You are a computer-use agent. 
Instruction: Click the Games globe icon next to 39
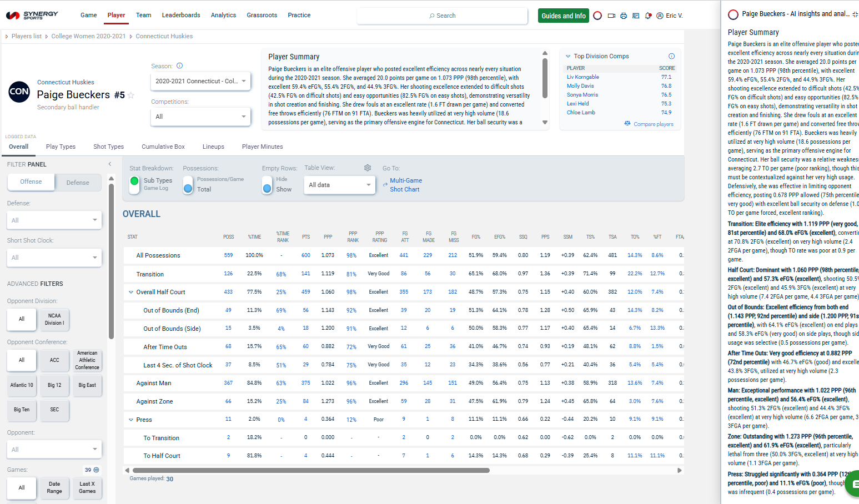[96, 470]
